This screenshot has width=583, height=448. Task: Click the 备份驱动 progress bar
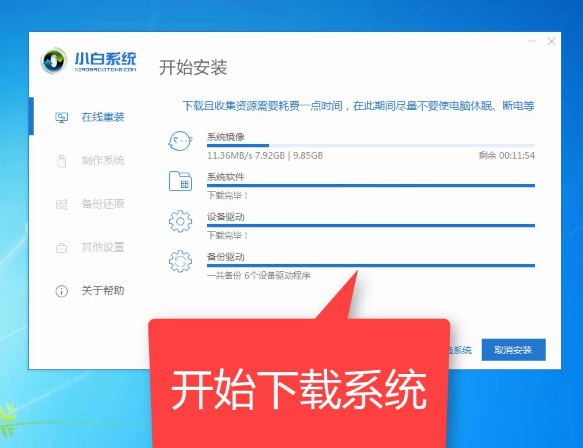pos(371,265)
